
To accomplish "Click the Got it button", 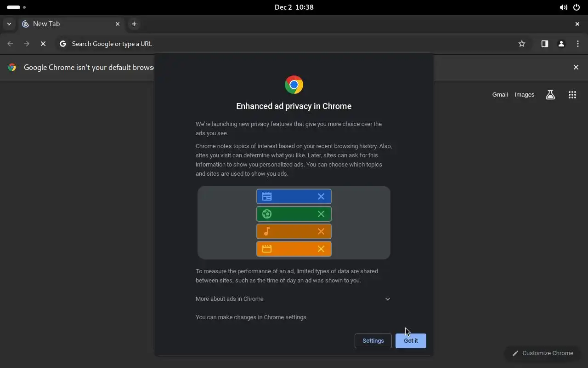I will coord(411,341).
